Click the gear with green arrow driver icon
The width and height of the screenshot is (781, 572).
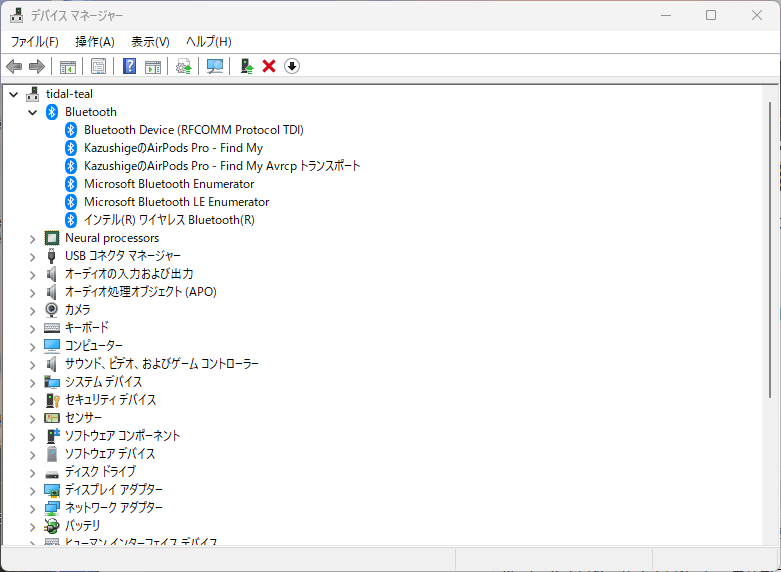(184, 66)
